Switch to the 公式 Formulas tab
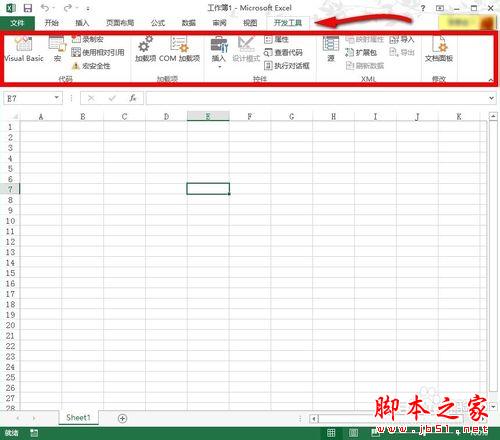This screenshot has height=440, width=500. point(158,23)
